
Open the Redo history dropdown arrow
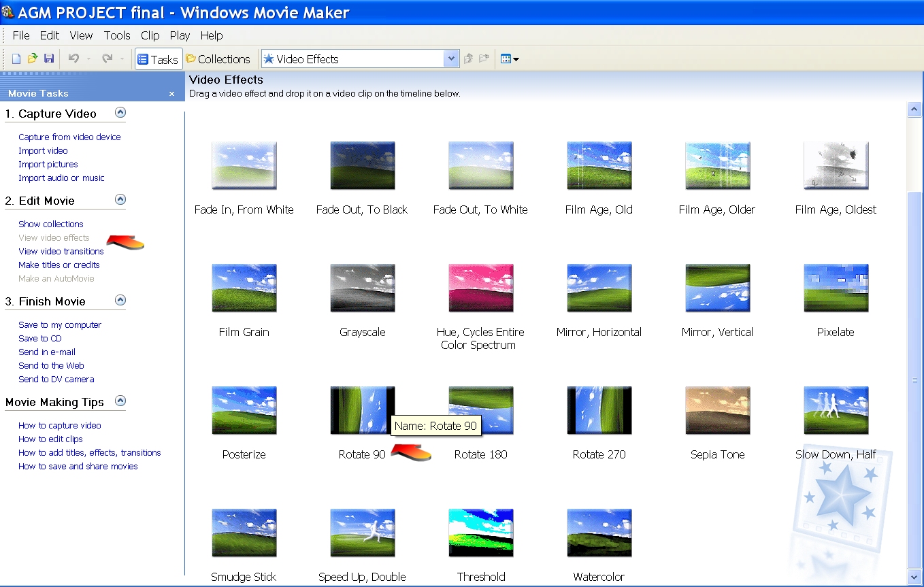coord(122,59)
